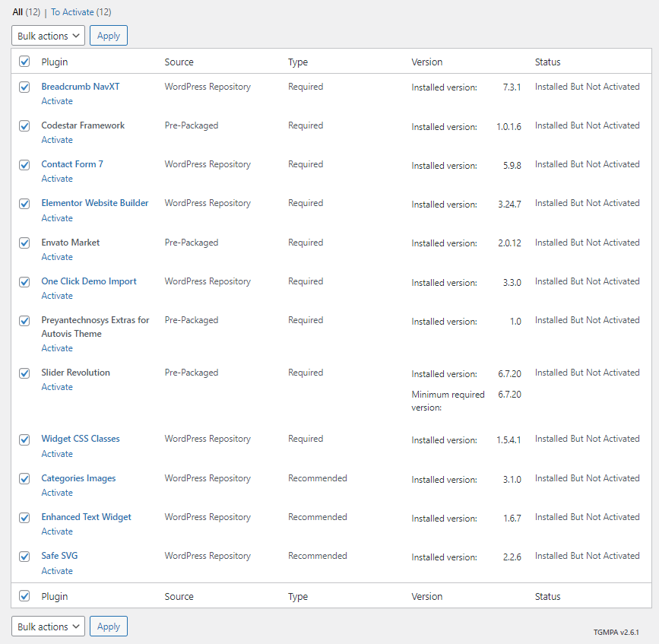The height and width of the screenshot is (644, 659).
Task: Uncheck the Safe SVG checkbox
Action: (x=24, y=557)
